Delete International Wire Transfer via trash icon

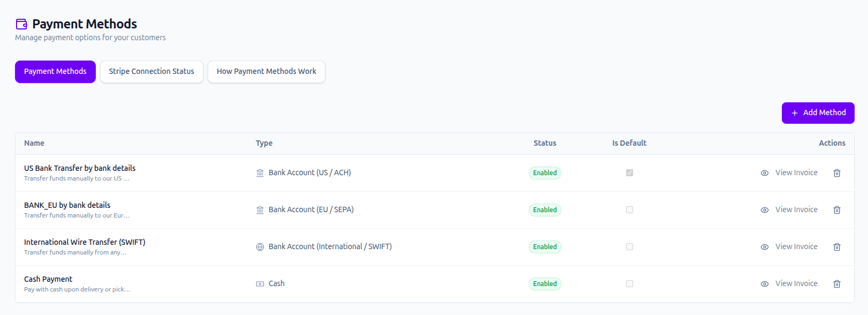click(837, 247)
